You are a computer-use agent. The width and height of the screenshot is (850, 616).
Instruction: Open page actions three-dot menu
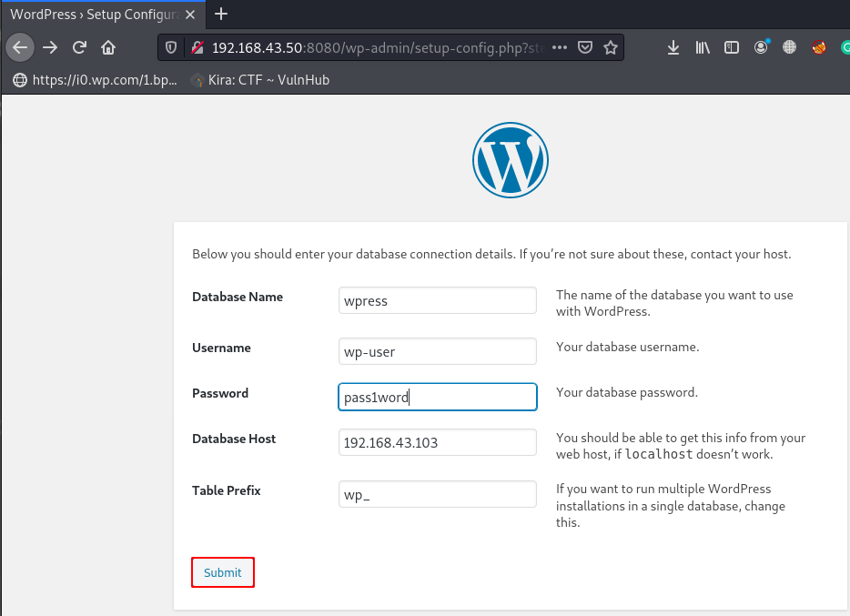pos(560,47)
